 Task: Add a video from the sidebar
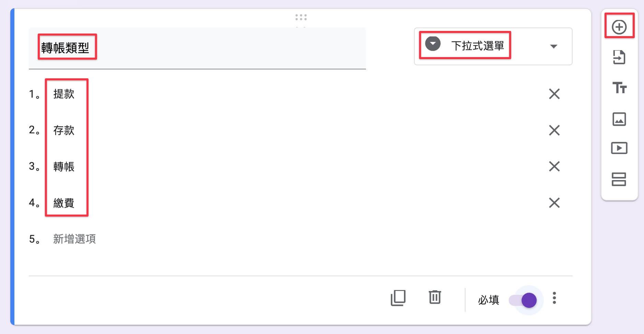click(619, 148)
